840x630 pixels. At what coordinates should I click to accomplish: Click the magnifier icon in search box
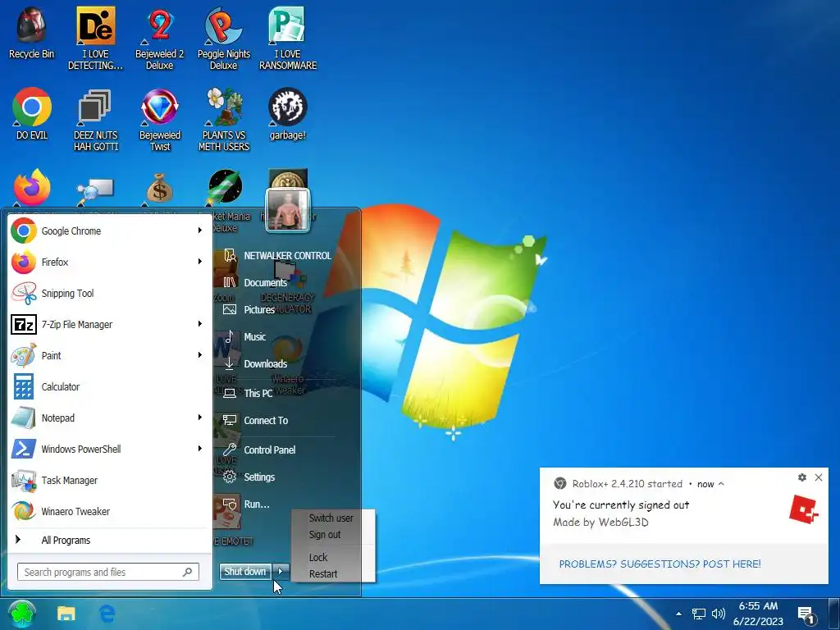pyautogui.click(x=187, y=572)
